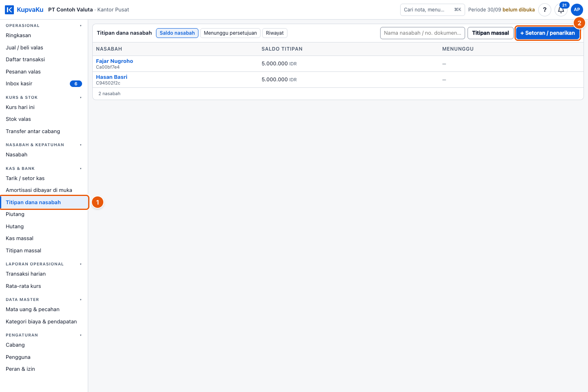
Task: Open Hasan Basri customer link
Action: coord(111,77)
